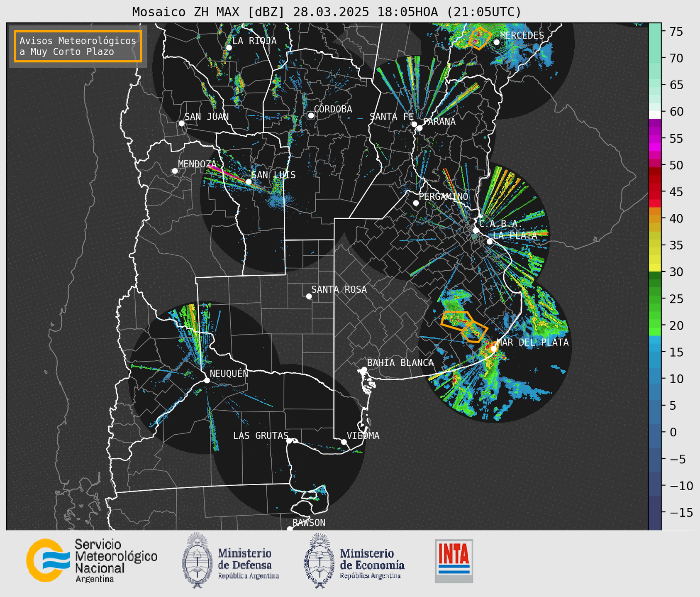Click the CÓRDOBA label text
The height and width of the screenshot is (597, 700).
tap(333, 109)
